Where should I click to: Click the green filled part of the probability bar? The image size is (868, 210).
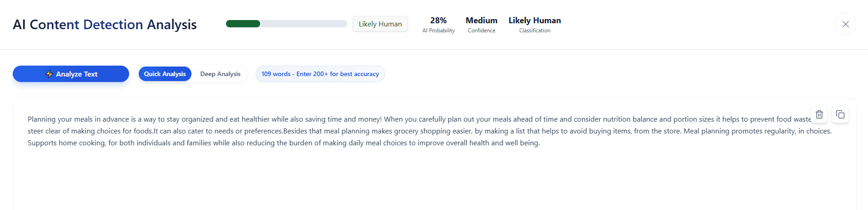(243, 24)
